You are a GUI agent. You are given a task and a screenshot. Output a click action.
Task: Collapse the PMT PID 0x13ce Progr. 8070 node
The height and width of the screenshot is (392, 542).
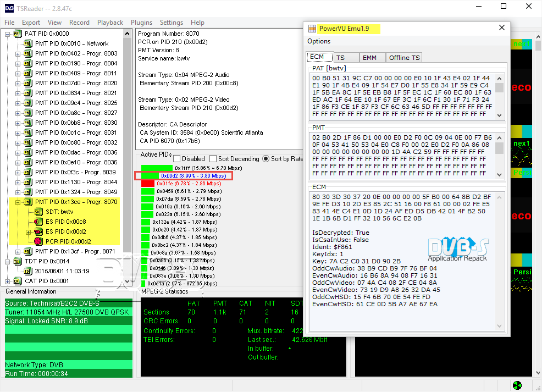(x=18, y=202)
